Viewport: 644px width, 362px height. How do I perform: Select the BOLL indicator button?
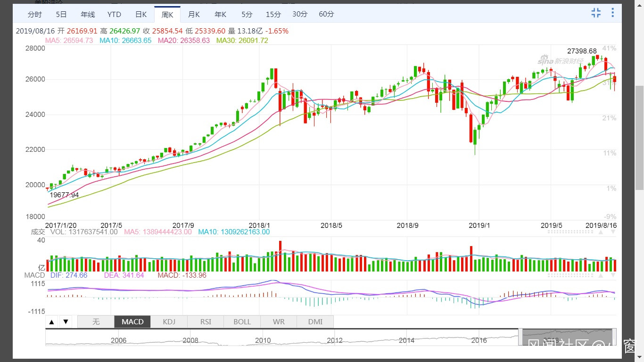click(x=242, y=322)
